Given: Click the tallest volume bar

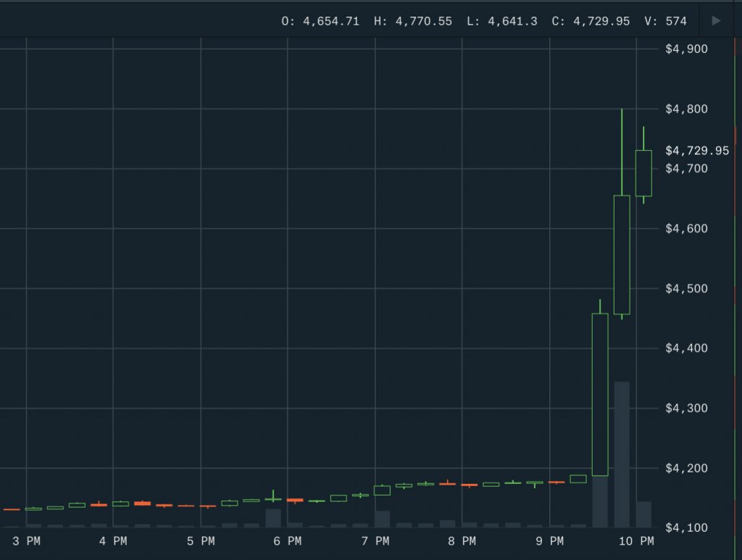Looking at the screenshot, I should (x=622, y=454).
